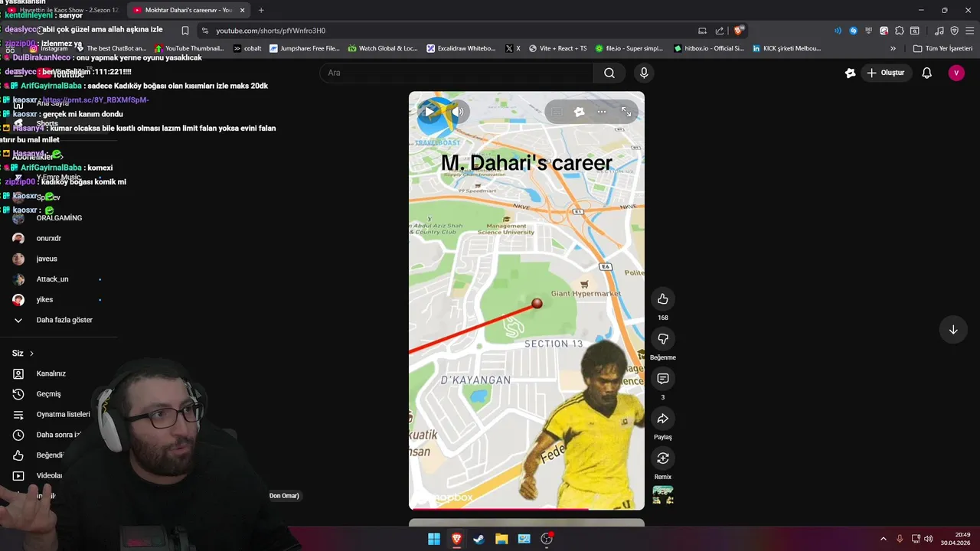
Task: Open the music note media control icon
Action: click(x=939, y=31)
